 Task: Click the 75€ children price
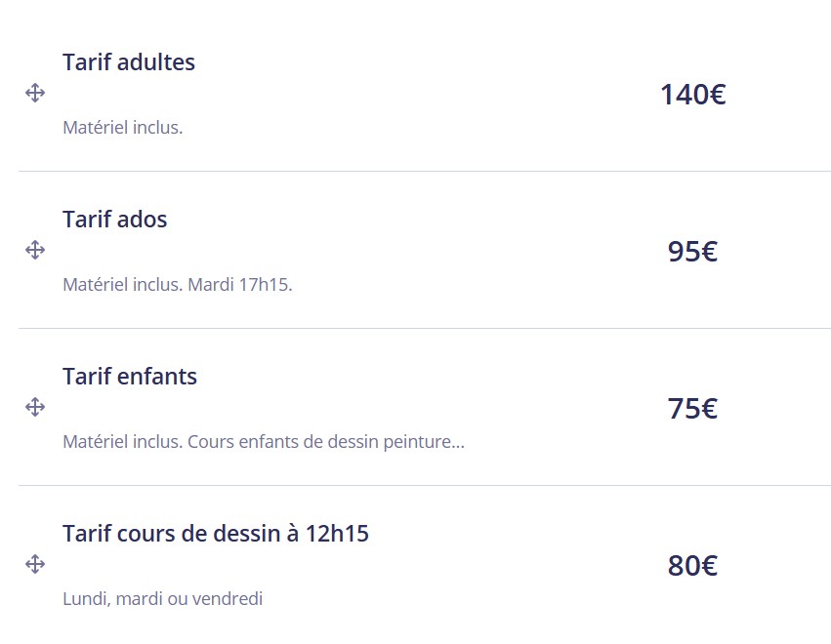tap(692, 409)
